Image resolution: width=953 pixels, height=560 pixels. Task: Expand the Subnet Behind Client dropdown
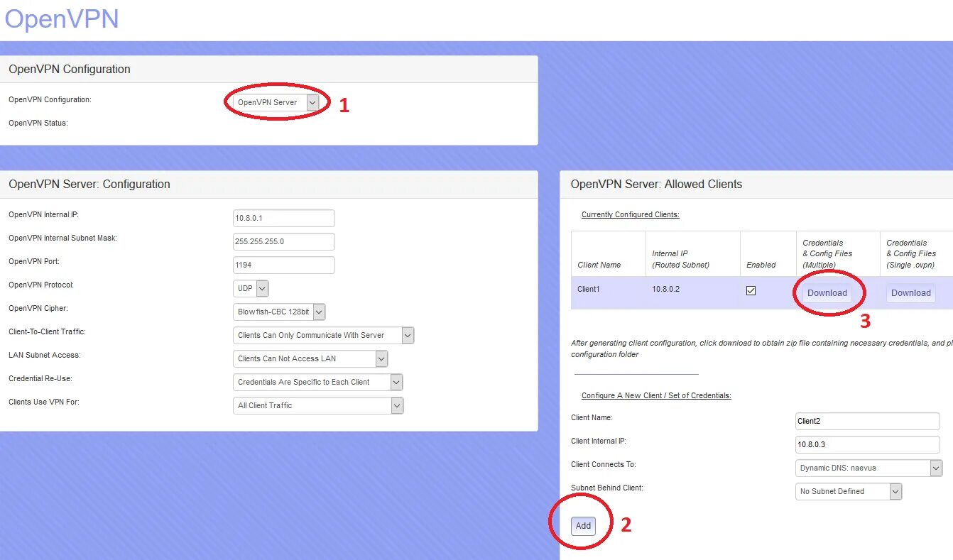coord(849,491)
